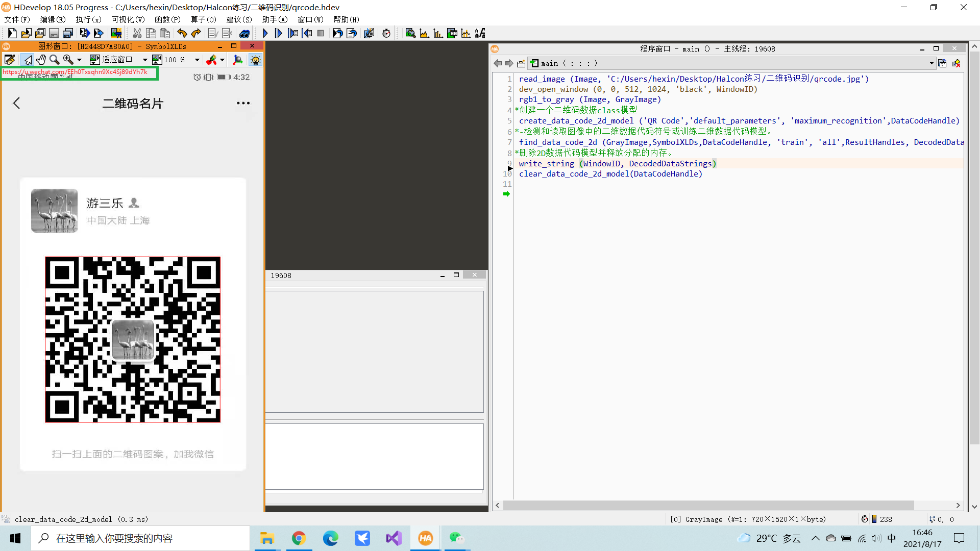
Task: Click the Stop execution square icon
Action: 321,34
